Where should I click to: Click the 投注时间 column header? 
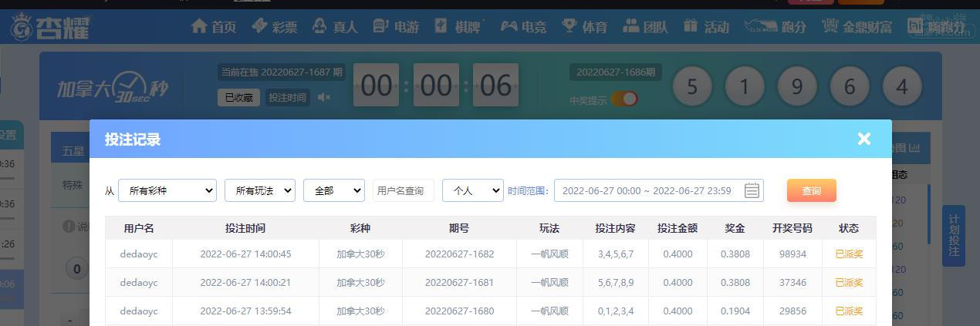pos(245,228)
